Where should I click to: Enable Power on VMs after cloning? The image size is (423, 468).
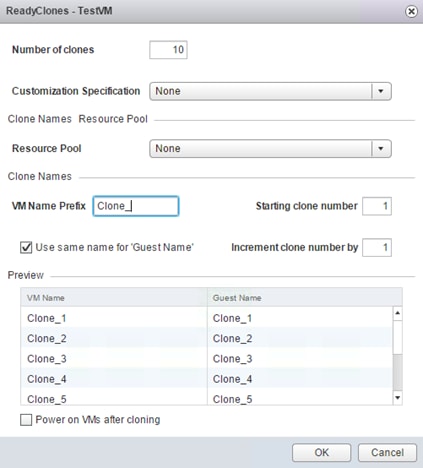click(26, 420)
